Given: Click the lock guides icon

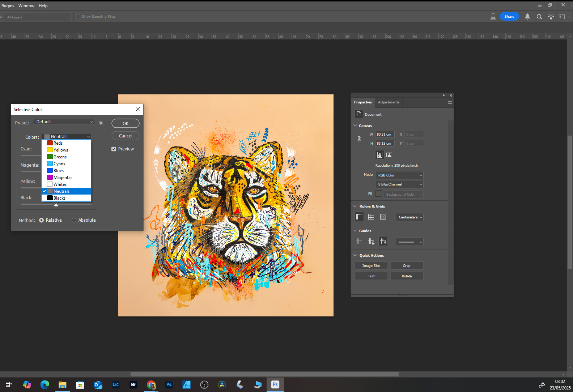Looking at the screenshot, I should click(371, 241).
